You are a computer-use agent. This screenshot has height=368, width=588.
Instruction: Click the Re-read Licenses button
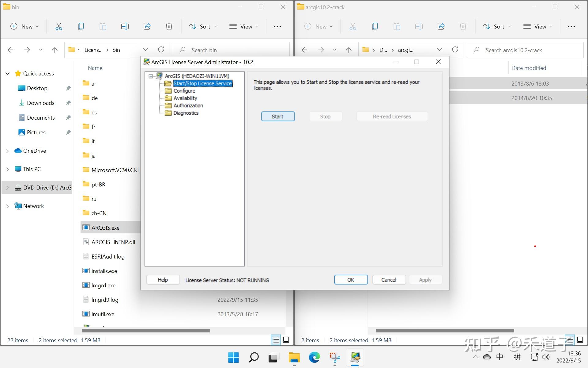click(x=392, y=116)
